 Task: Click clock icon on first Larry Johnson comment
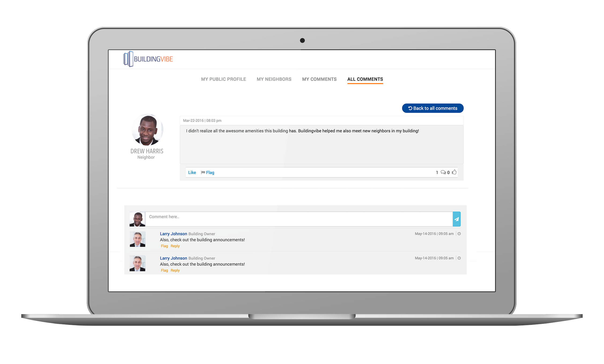click(459, 234)
